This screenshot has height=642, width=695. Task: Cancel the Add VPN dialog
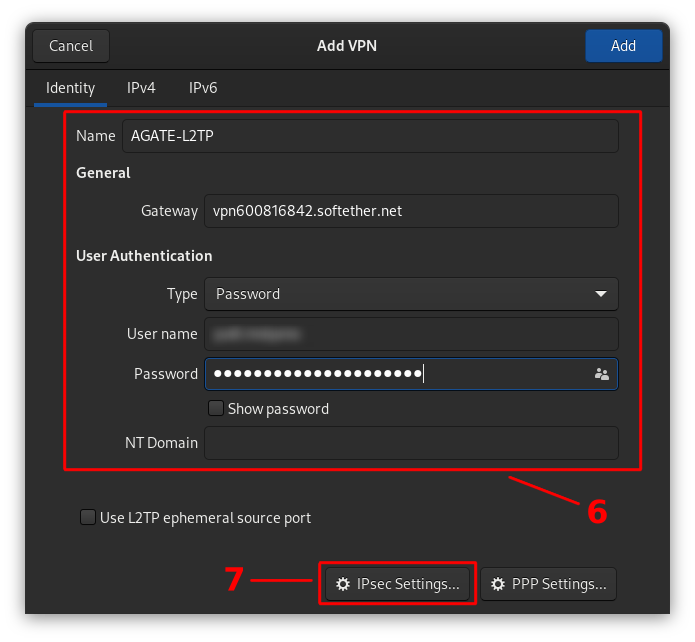point(71,46)
